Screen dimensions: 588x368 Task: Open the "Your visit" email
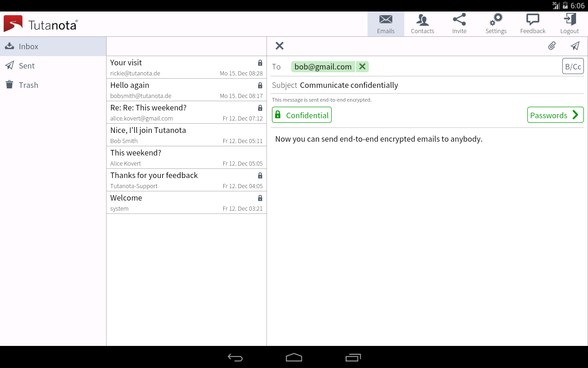186,67
